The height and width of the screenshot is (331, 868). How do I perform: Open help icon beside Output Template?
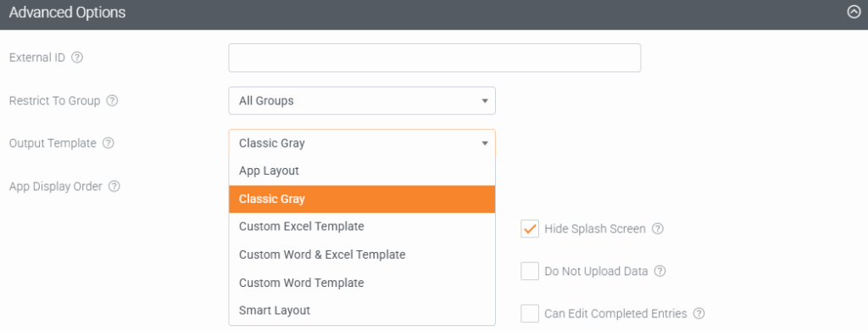(108, 143)
